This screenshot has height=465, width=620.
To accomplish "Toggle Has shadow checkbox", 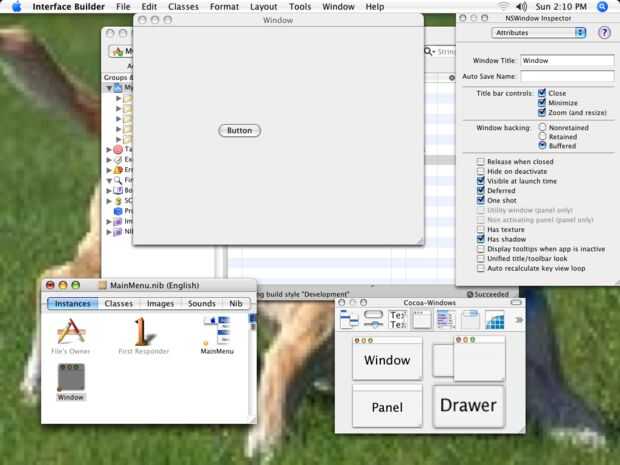I will click(x=480, y=239).
